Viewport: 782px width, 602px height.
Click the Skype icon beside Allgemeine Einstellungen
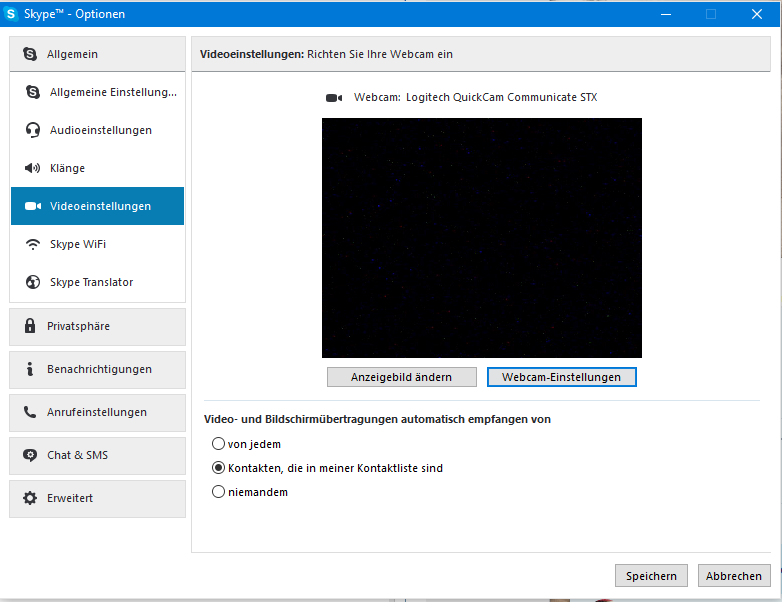tap(33, 92)
